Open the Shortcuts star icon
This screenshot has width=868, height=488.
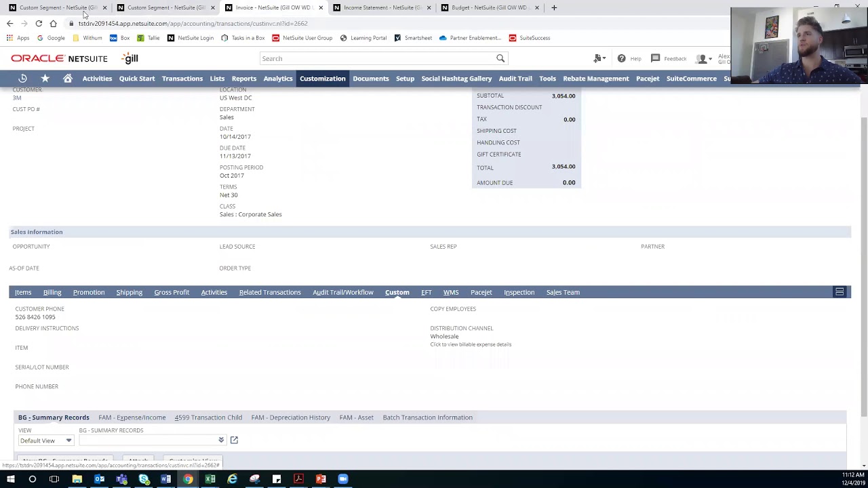pyautogui.click(x=45, y=79)
